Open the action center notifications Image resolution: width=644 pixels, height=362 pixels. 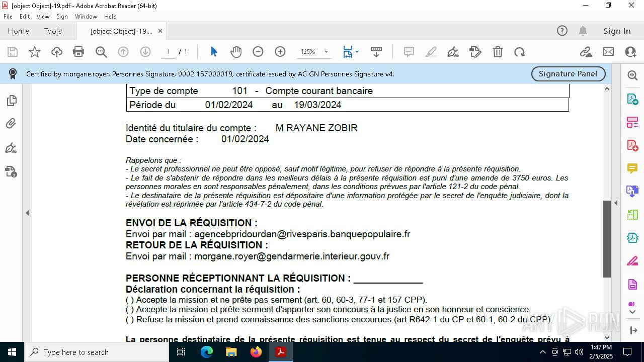click(x=627, y=352)
